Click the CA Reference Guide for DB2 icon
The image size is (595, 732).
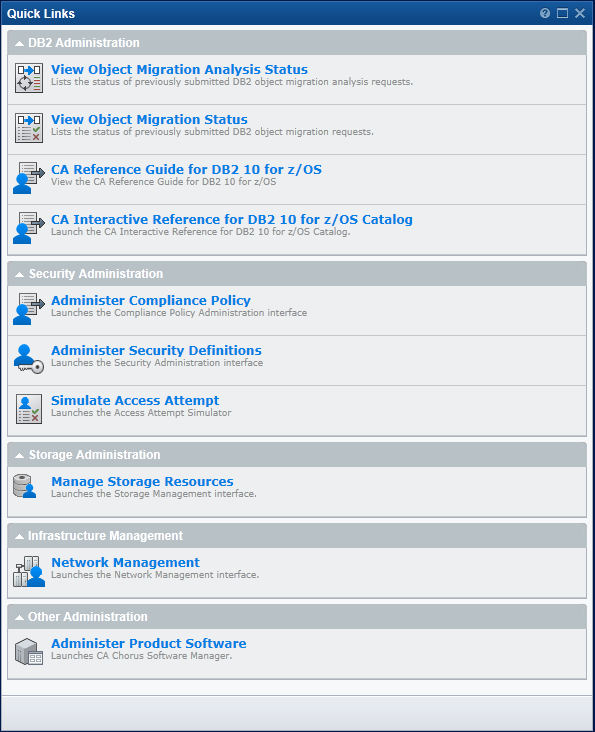coord(29,178)
